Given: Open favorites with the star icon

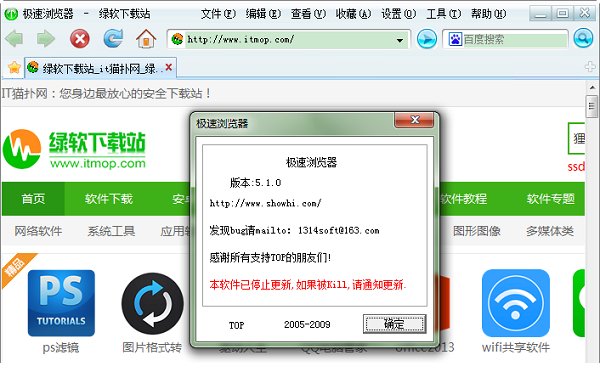Looking at the screenshot, I should pos(14,68).
